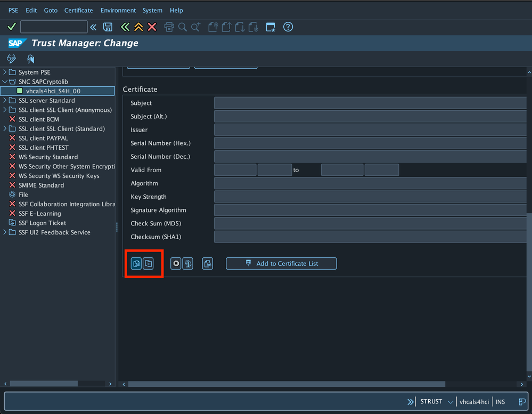Screen dimensions: 532x414
Task: Click the Previous Page icon
Action: [x=226, y=27]
